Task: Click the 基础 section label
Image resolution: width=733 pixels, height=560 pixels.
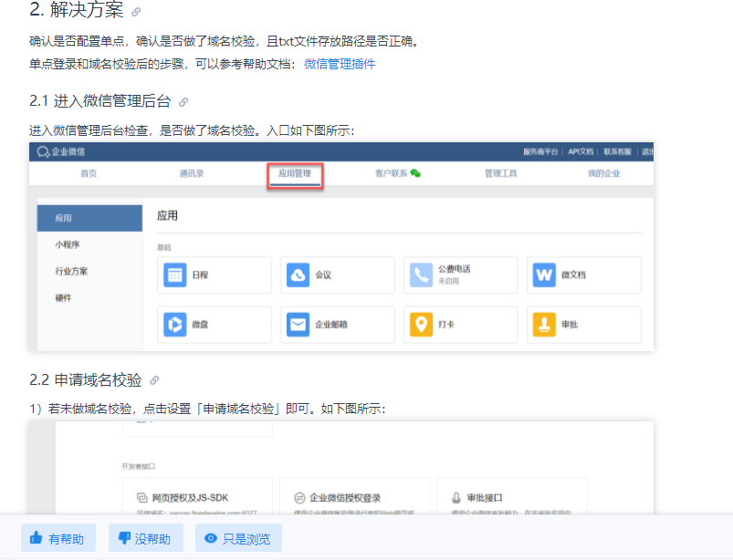Action: coord(164,247)
